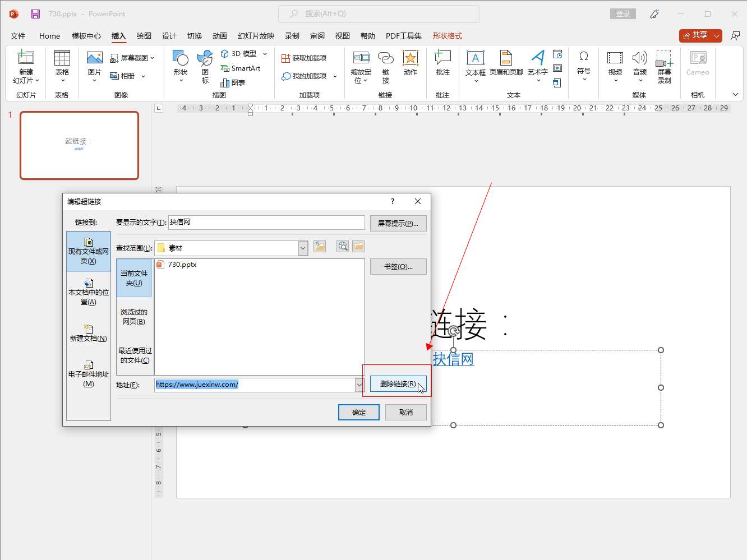Click the Text to display input field
The width and height of the screenshot is (747, 560).
pos(266,223)
